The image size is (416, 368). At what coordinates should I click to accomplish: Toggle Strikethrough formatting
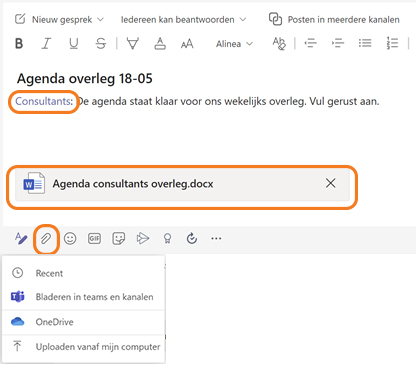tap(101, 43)
